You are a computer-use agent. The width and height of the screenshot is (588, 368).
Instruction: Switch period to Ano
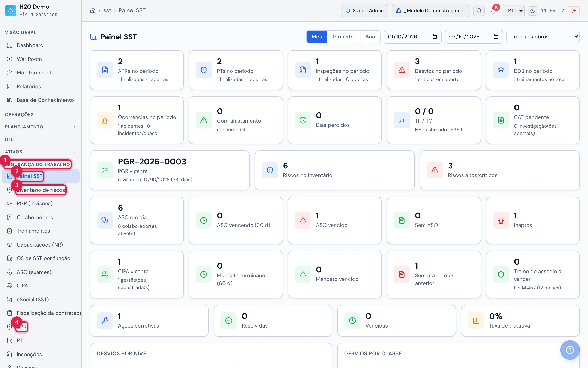click(370, 37)
